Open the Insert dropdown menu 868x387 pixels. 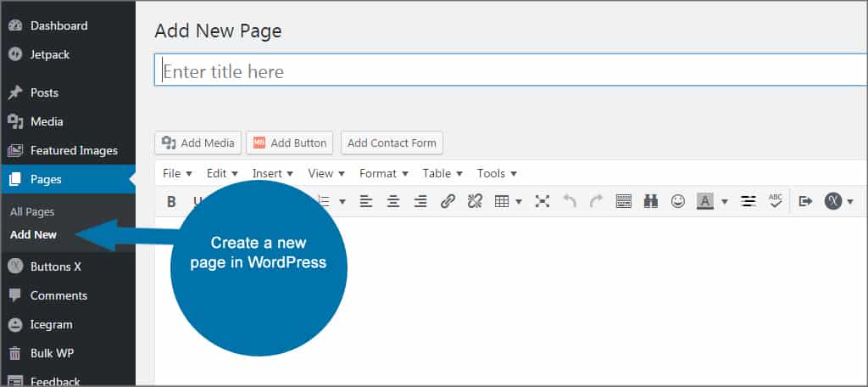tap(272, 173)
